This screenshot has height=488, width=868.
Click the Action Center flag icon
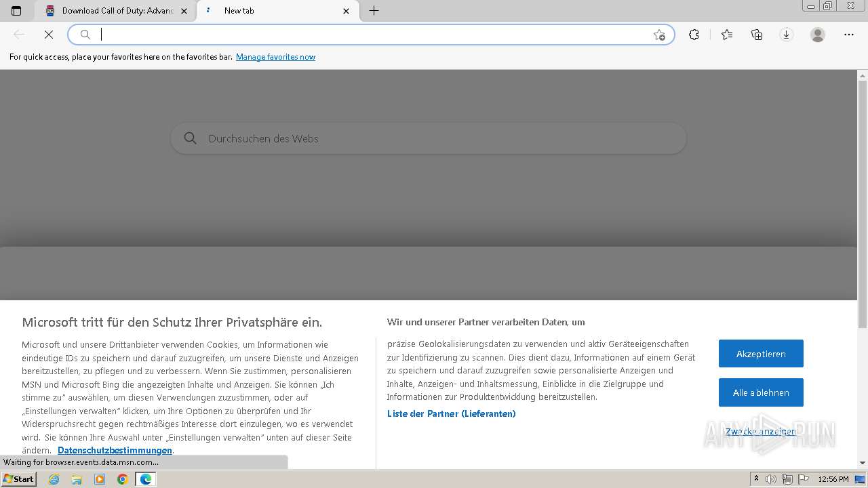tap(803, 479)
